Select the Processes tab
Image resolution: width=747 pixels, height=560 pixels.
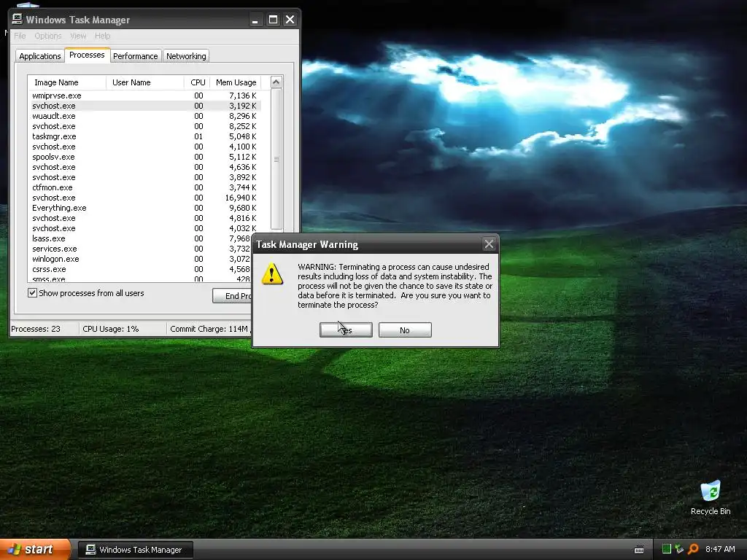(87, 55)
